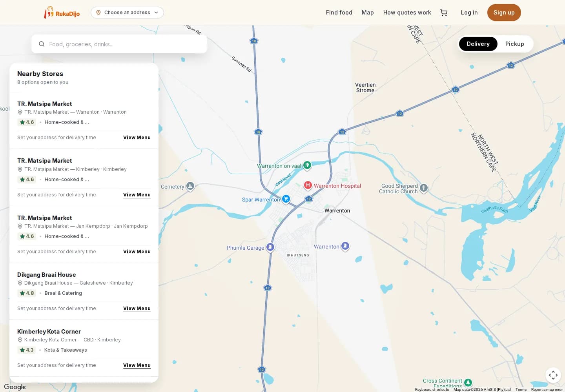Click Cross Continent Expeditions marker
The height and width of the screenshot is (392, 565).
[468, 382]
